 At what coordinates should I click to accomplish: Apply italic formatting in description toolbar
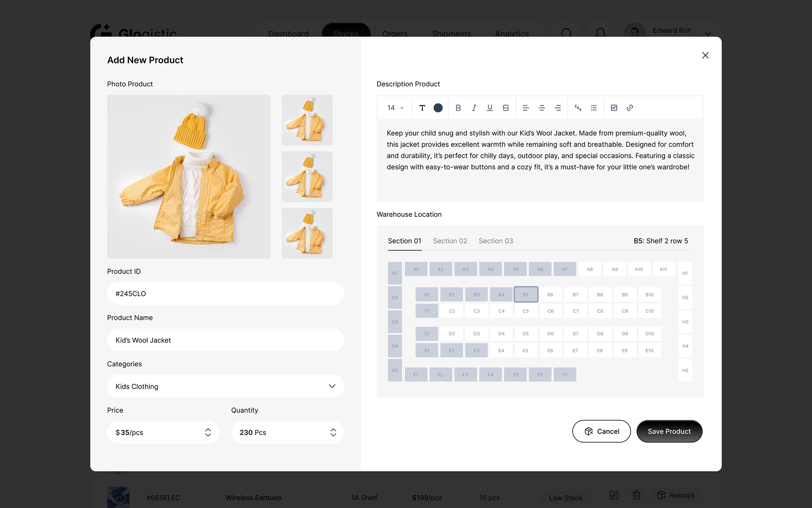pyautogui.click(x=474, y=108)
